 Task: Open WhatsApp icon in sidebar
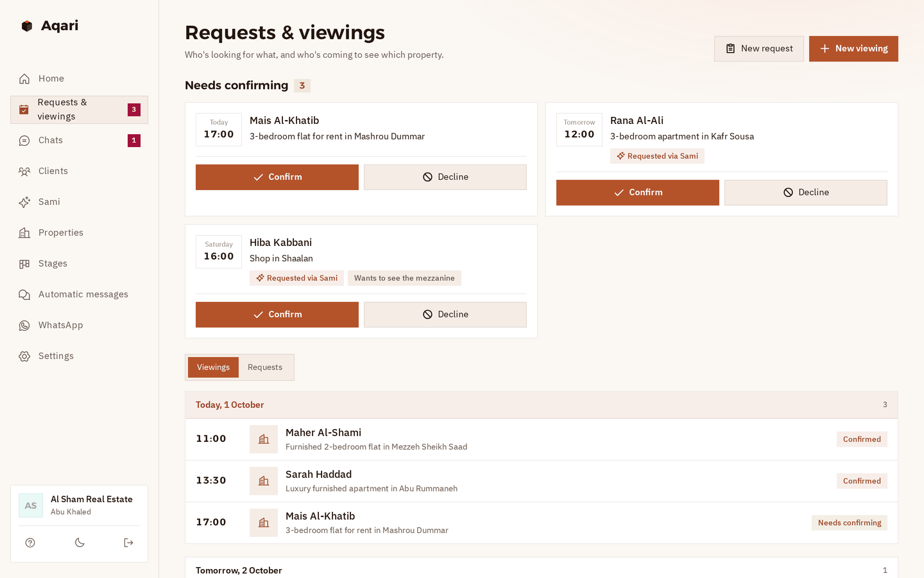tap(24, 326)
